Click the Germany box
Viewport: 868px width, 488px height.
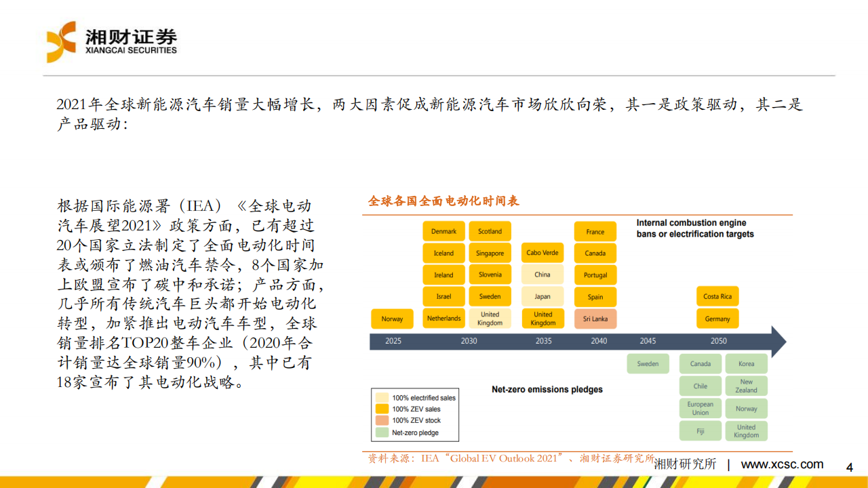(x=717, y=319)
